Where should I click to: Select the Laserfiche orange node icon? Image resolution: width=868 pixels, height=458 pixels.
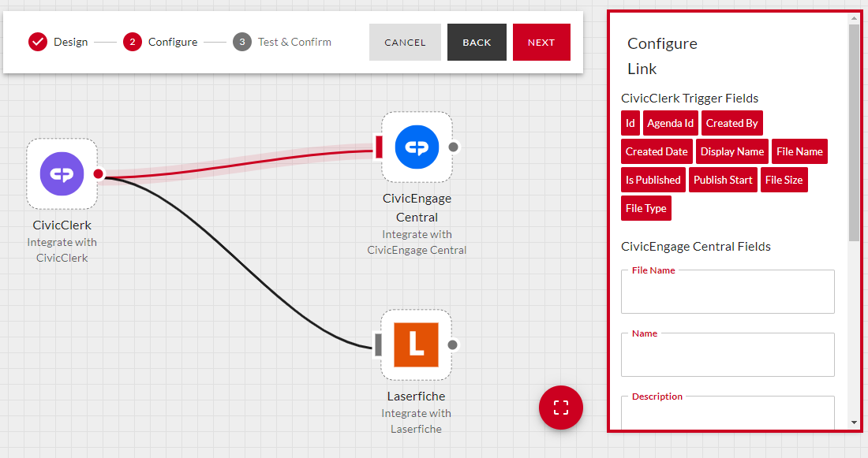click(417, 344)
